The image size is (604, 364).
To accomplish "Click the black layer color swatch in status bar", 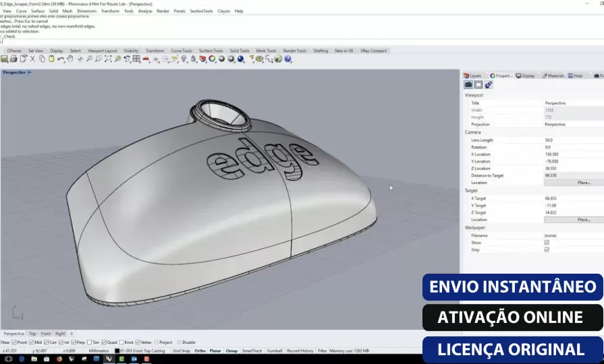I will click(x=117, y=351).
